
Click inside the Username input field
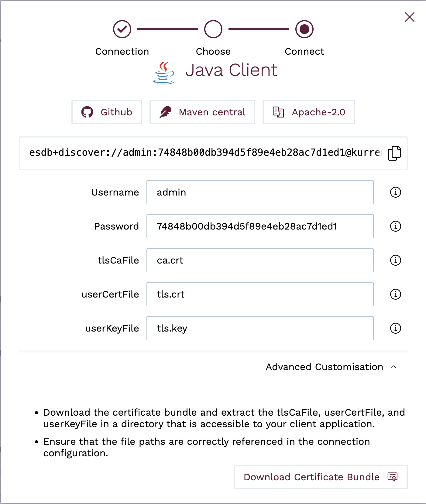[259, 192]
